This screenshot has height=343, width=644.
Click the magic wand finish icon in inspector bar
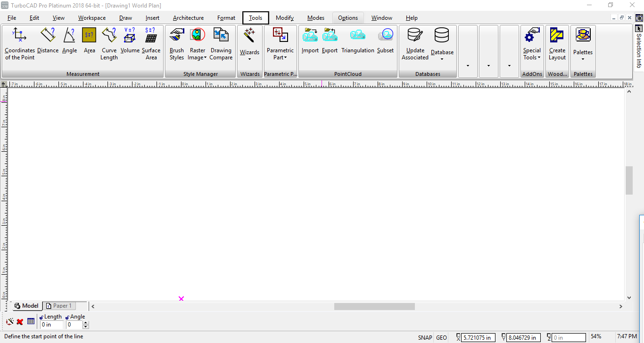9,322
